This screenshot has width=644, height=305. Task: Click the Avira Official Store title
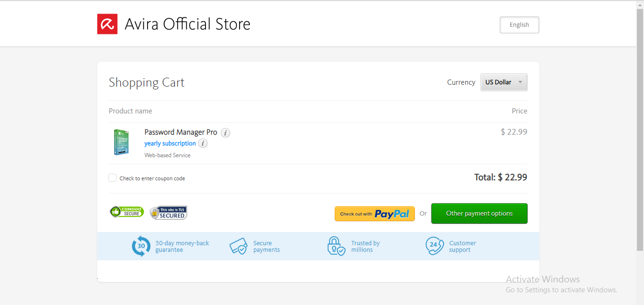(x=188, y=24)
